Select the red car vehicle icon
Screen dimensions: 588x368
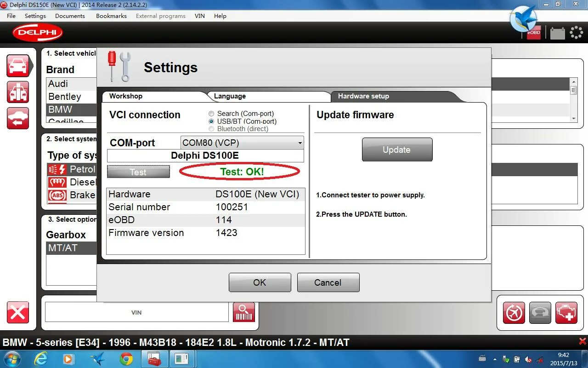coord(18,66)
